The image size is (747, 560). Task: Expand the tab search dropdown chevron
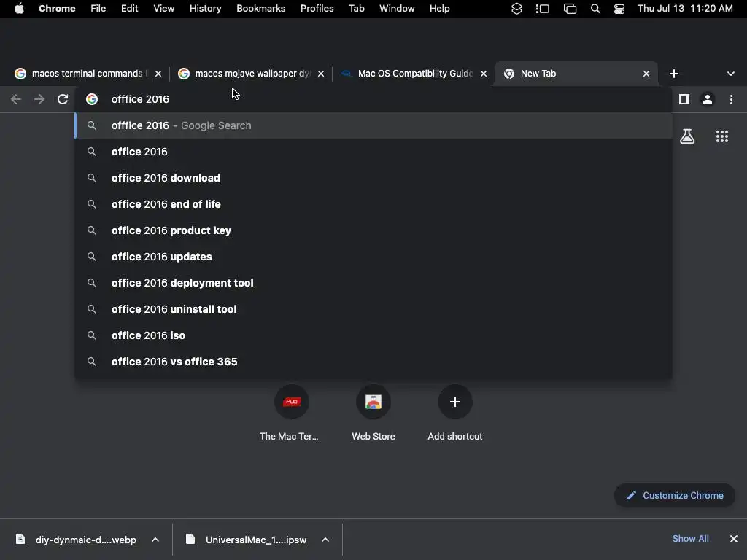tap(731, 74)
